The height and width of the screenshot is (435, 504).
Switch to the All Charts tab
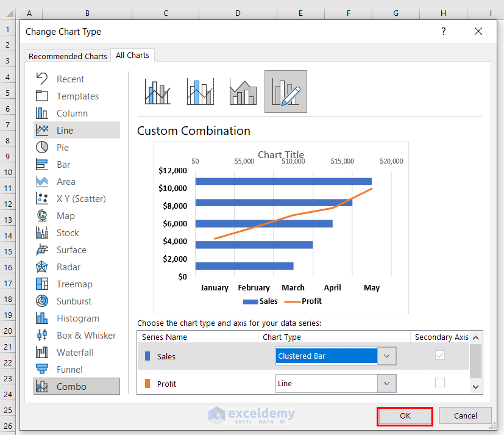[132, 55]
